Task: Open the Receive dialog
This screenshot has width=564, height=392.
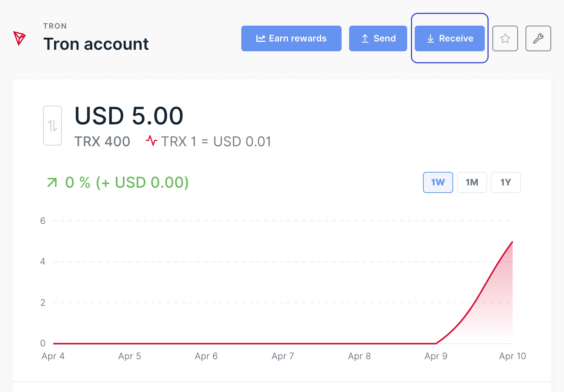Action: 449,38
